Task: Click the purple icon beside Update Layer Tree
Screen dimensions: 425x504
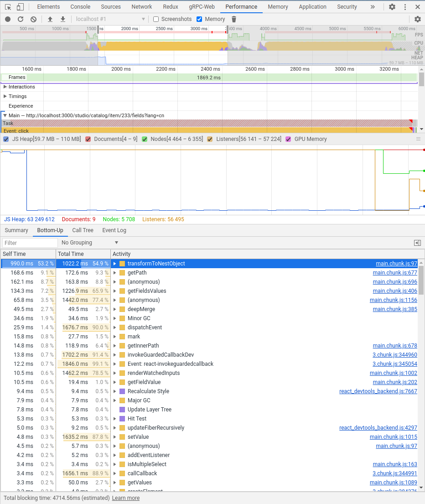Action: 122,410
